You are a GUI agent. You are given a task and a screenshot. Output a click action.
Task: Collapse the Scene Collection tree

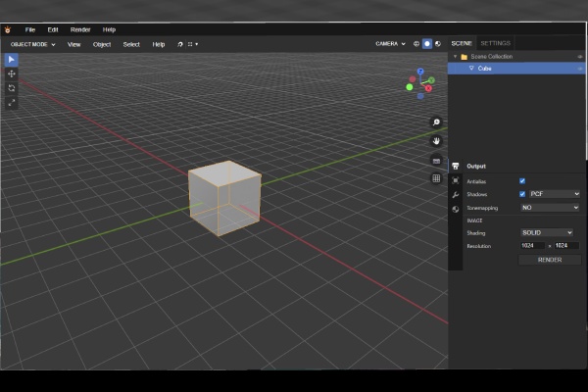[x=454, y=57]
